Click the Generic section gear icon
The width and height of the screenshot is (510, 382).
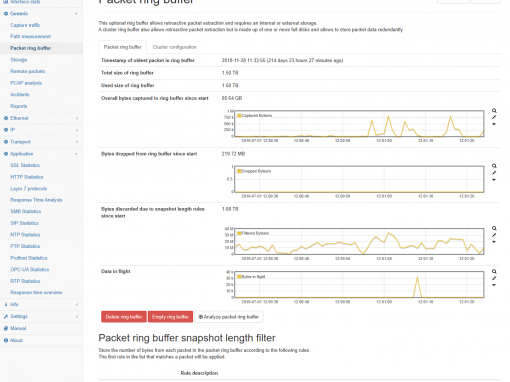pos(6,14)
